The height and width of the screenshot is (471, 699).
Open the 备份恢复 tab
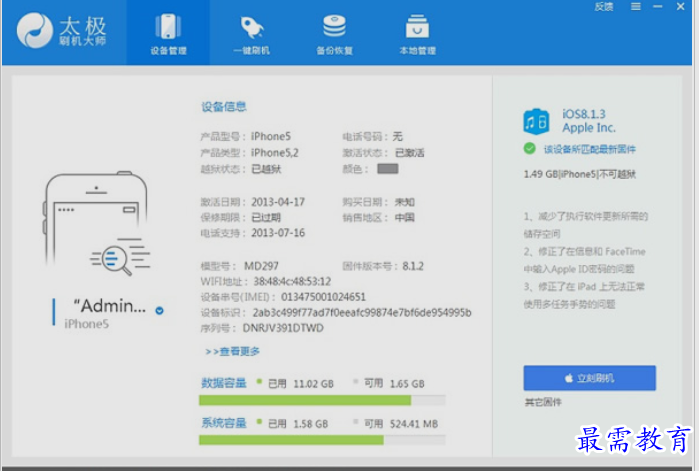pos(334,33)
